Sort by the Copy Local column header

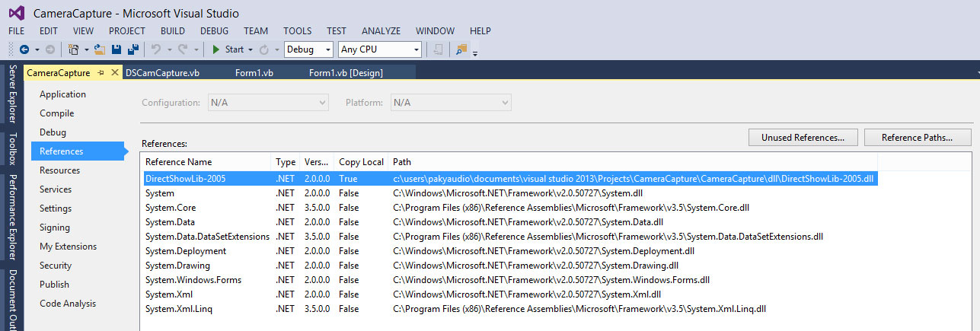pyautogui.click(x=361, y=162)
